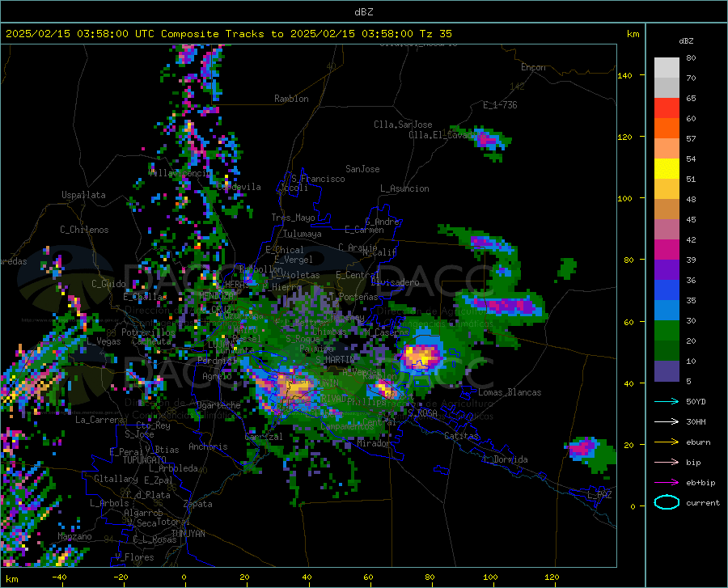Click the storm cell near Clla.El_Cavado

click(489, 141)
